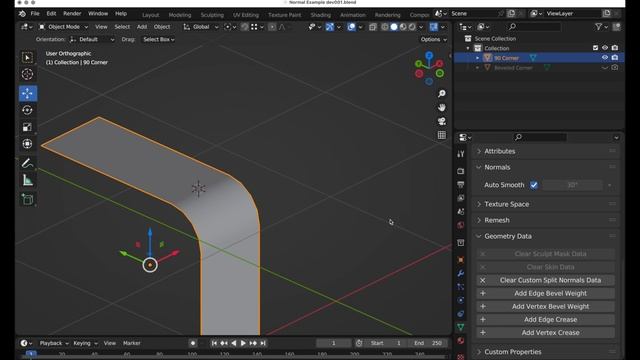Open the Edit menu
640x360 pixels.
(x=51, y=13)
